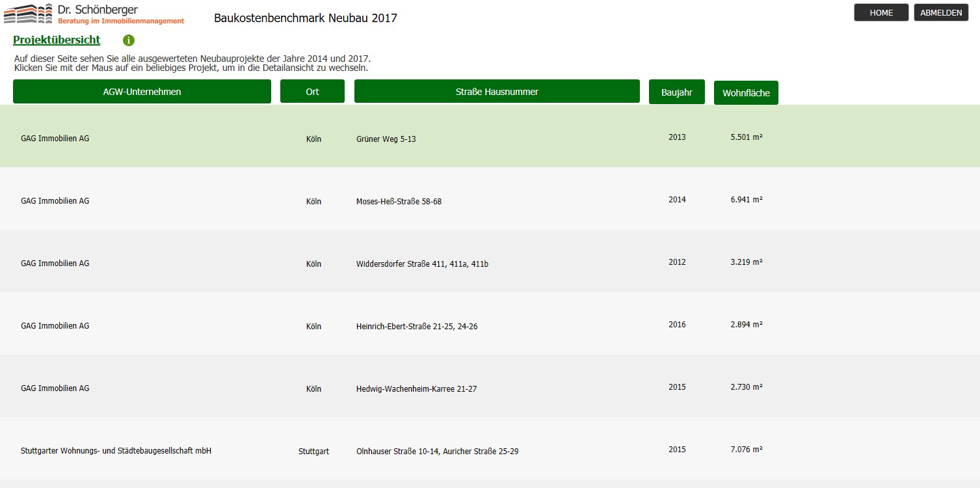Click Wohnfläche value 7.076 m²

747,450
